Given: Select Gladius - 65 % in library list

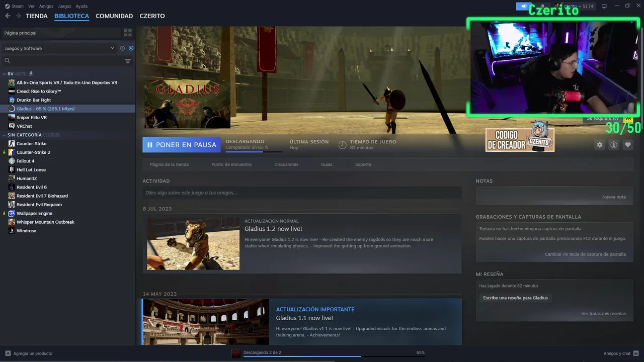Looking at the screenshot, I should tap(68, 109).
